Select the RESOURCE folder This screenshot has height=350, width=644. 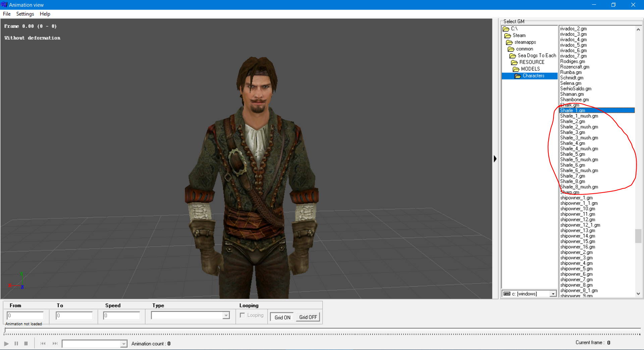point(528,62)
